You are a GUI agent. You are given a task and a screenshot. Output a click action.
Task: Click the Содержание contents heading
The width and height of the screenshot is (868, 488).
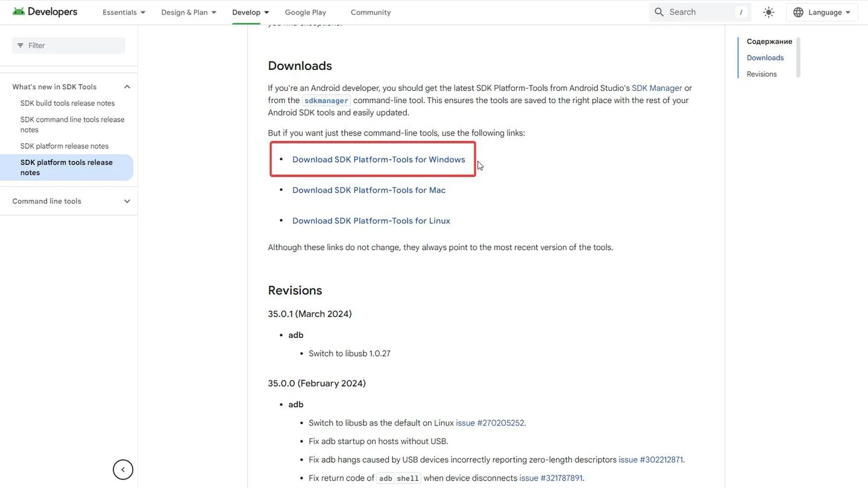pyautogui.click(x=769, y=42)
